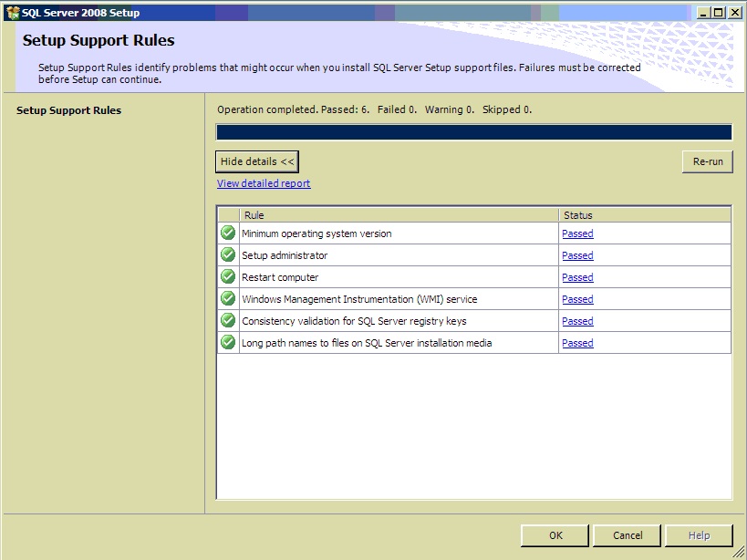Open Passed status for WMI service
The width and height of the screenshot is (747, 560).
pyautogui.click(x=577, y=299)
